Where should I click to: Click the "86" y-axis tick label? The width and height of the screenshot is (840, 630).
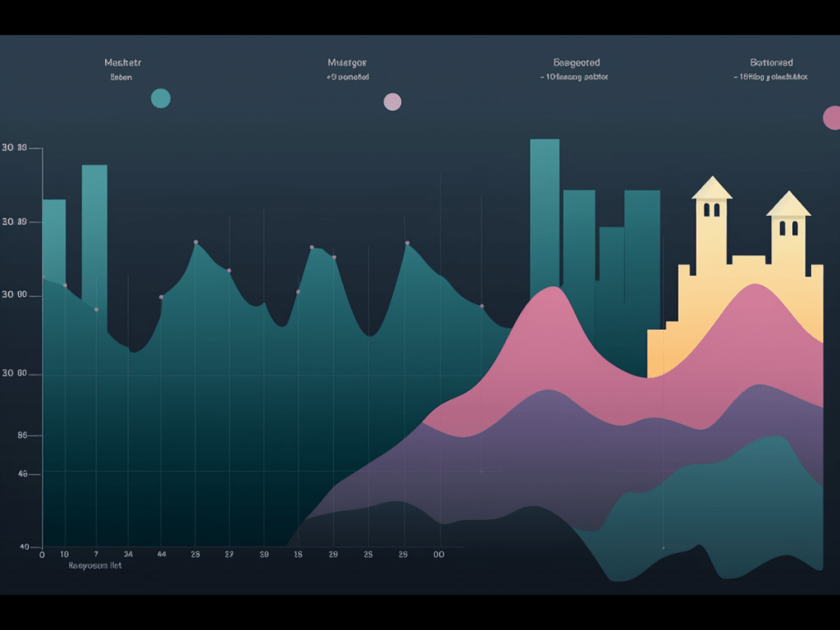[22, 436]
